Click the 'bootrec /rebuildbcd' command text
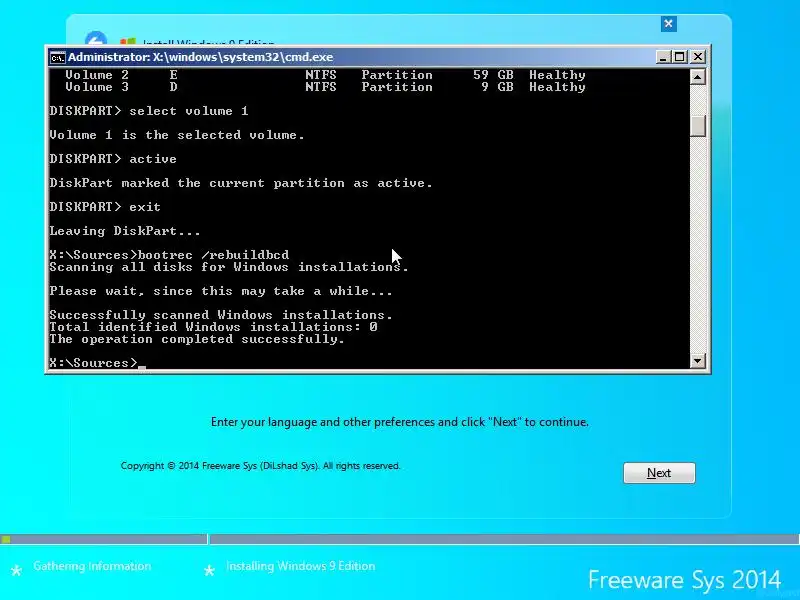Image resolution: width=800 pixels, height=600 pixels. [213, 255]
